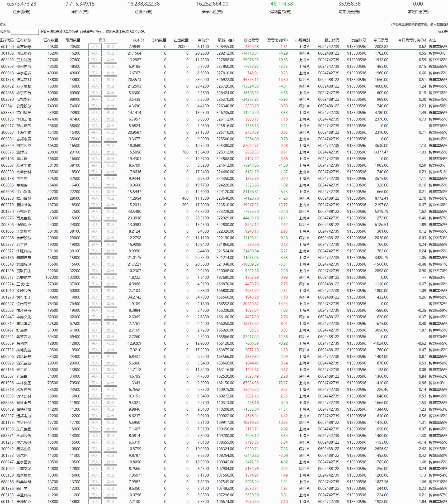This screenshot has width=448, height=504.
Task: Open the 持仓 holdings tab
Action: (x=3, y=25)
